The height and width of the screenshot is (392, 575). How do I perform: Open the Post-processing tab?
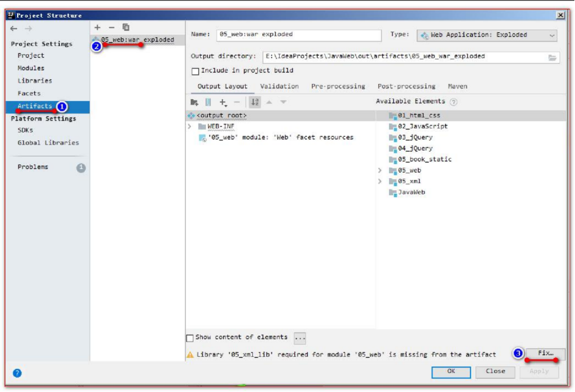[406, 86]
